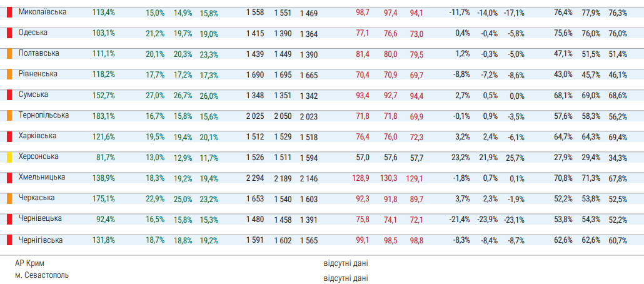Image resolution: width=644 pixels, height=284 pixels.
Task: Select the 25,7% value in Херсонська row
Action: [x=515, y=158]
